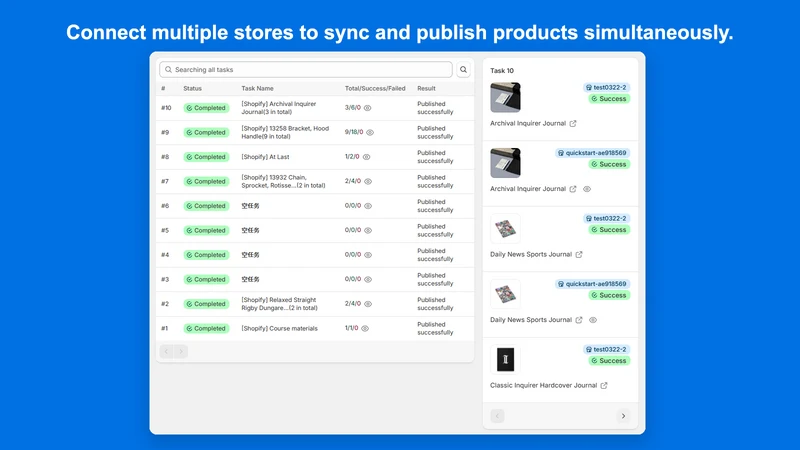Click eye icon beside quickstart Daily News Sports Journal

592,320
